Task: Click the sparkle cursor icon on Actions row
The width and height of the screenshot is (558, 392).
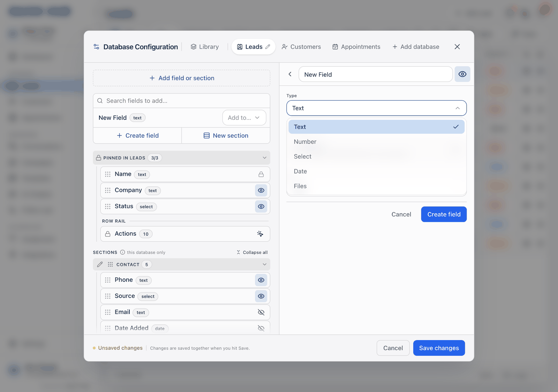Action: 260,234
